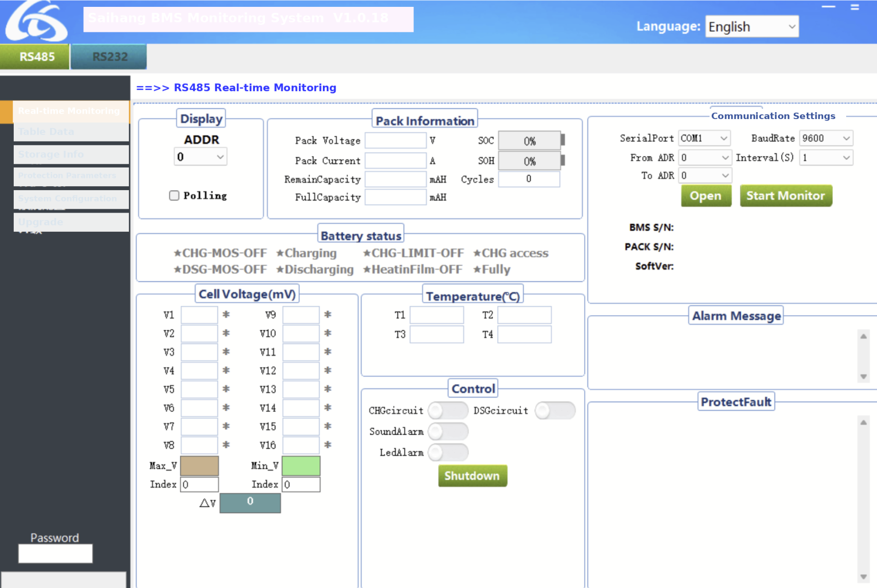Click the T4 temperature field

point(524,334)
